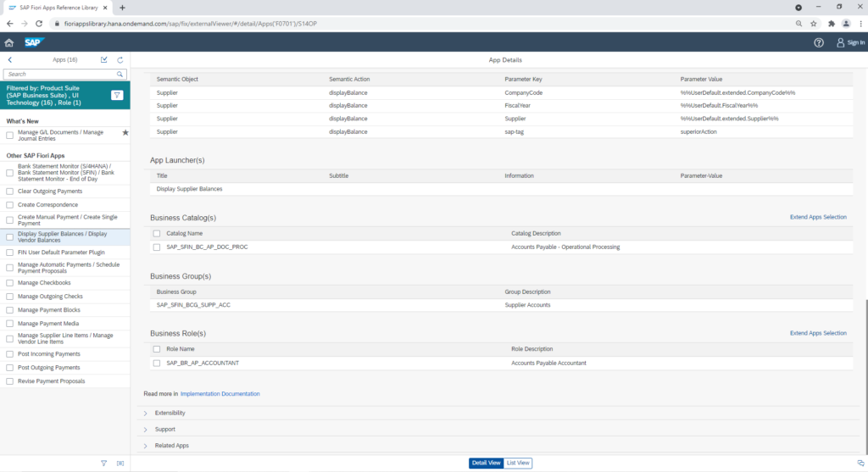Click SAP_SFIN_BCG_SUPP_ACC business group cell
This screenshot has height=472, width=868.
193,305
